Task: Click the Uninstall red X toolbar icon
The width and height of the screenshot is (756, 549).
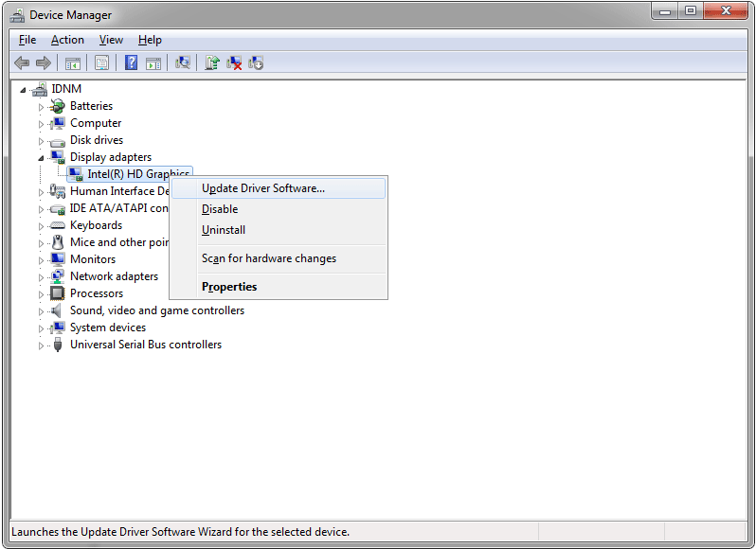Action: [x=234, y=63]
